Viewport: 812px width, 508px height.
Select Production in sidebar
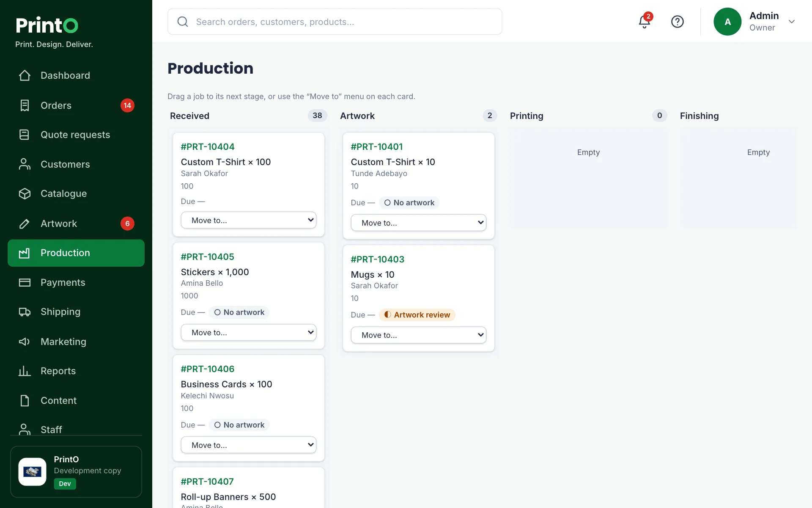76,253
